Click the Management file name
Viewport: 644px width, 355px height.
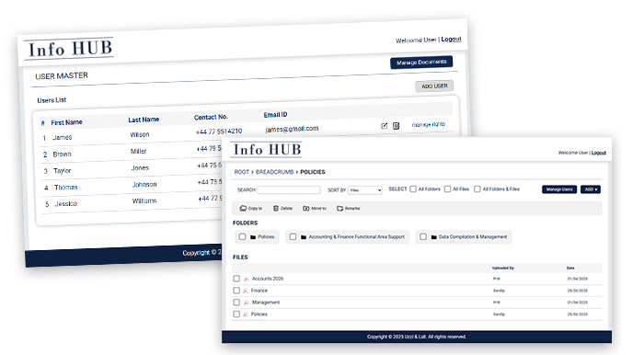(266, 303)
